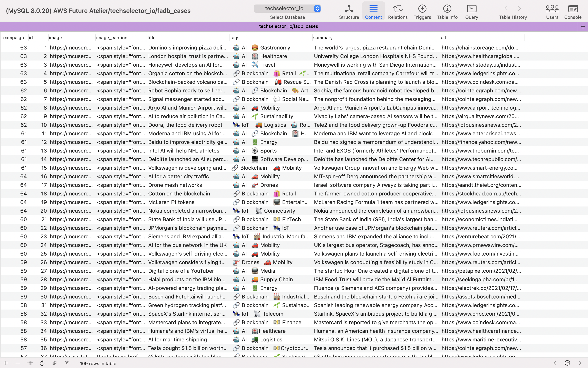Select the Gastronomy tags cell
The image size is (588, 368).
click(271, 48)
